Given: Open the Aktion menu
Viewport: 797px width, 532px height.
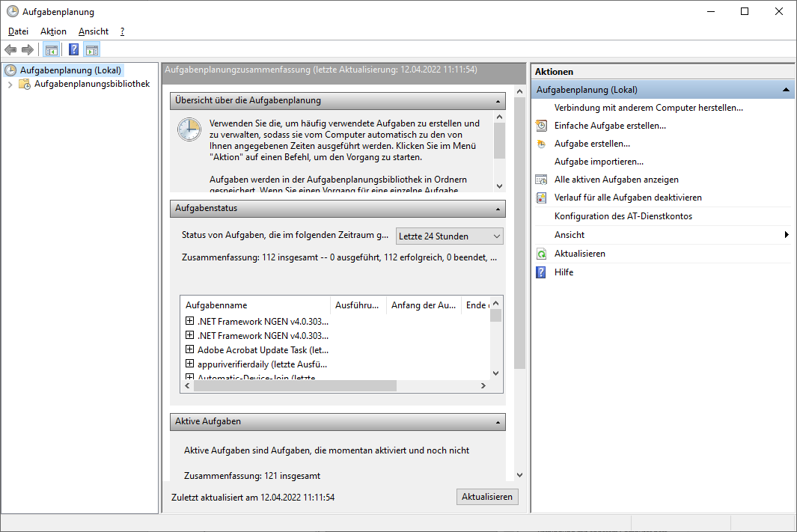Looking at the screenshot, I should [x=53, y=31].
